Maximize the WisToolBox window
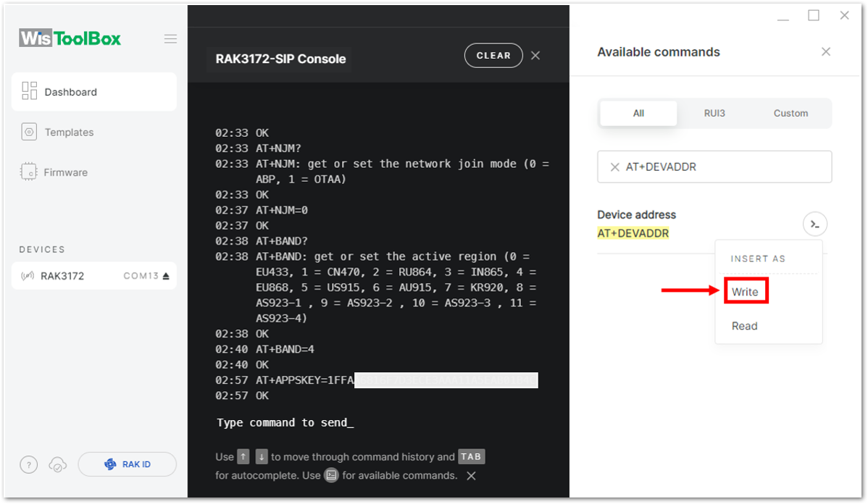The image size is (868, 504). pos(814,15)
